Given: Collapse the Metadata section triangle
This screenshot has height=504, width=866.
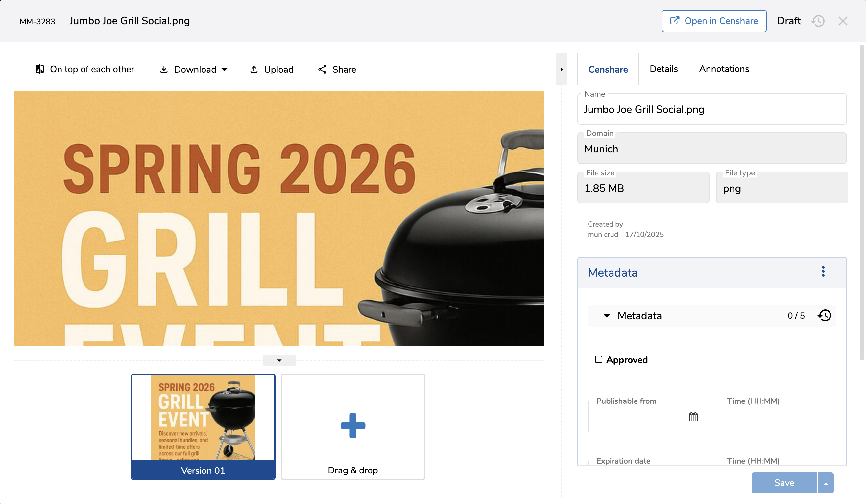Looking at the screenshot, I should point(607,316).
